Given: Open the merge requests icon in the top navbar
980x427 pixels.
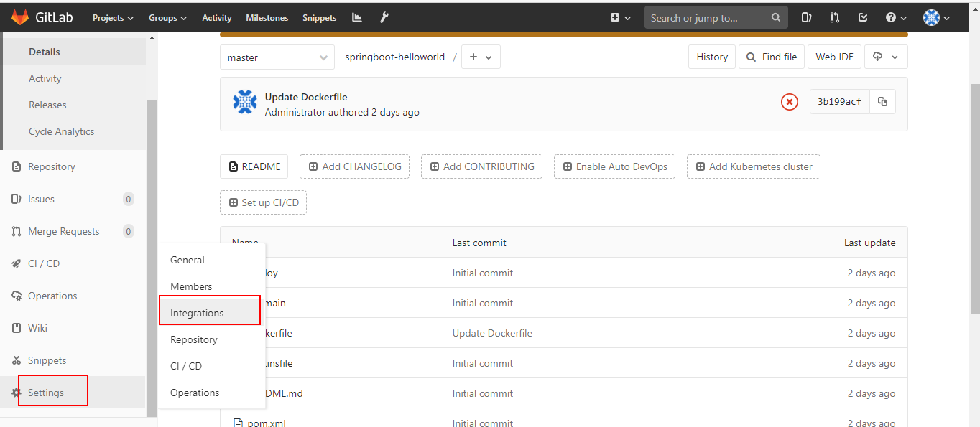Looking at the screenshot, I should [x=835, y=18].
